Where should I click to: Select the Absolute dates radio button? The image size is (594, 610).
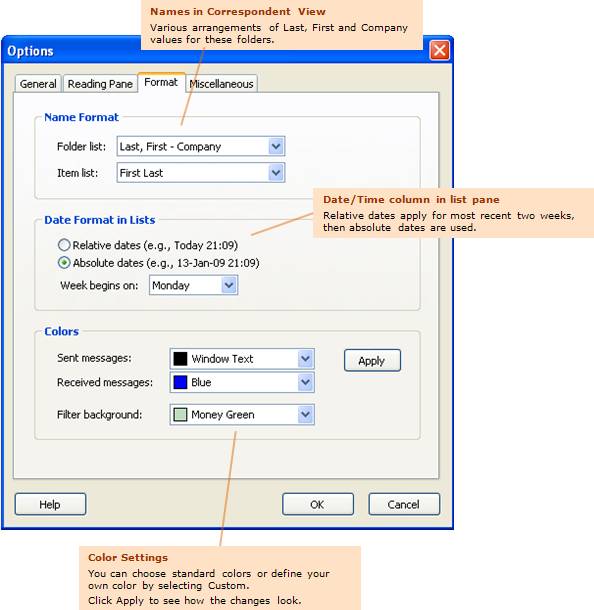click(x=64, y=263)
